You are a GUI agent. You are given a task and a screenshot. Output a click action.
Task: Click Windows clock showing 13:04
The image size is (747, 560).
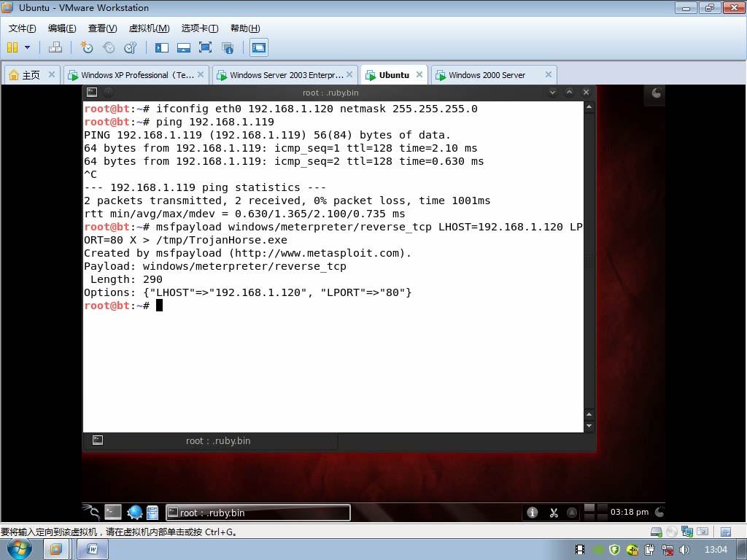[716, 550]
